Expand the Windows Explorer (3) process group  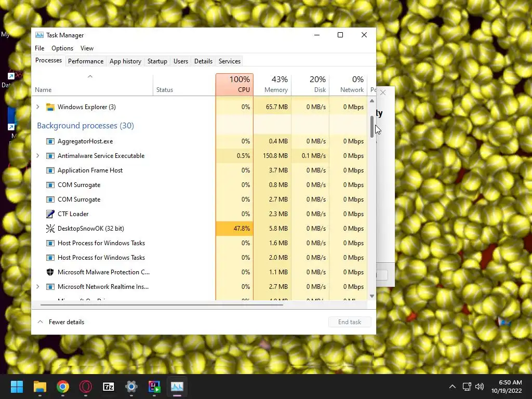[x=37, y=107]
